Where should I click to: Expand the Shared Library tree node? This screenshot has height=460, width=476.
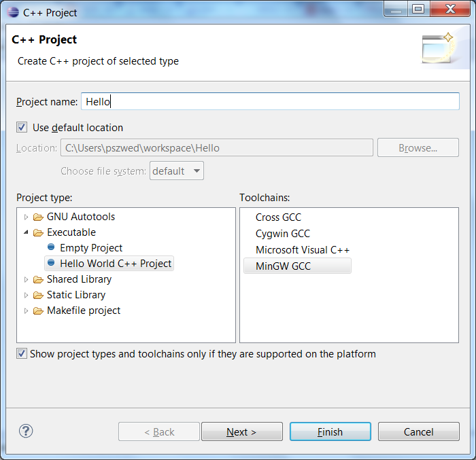point(27,280)
